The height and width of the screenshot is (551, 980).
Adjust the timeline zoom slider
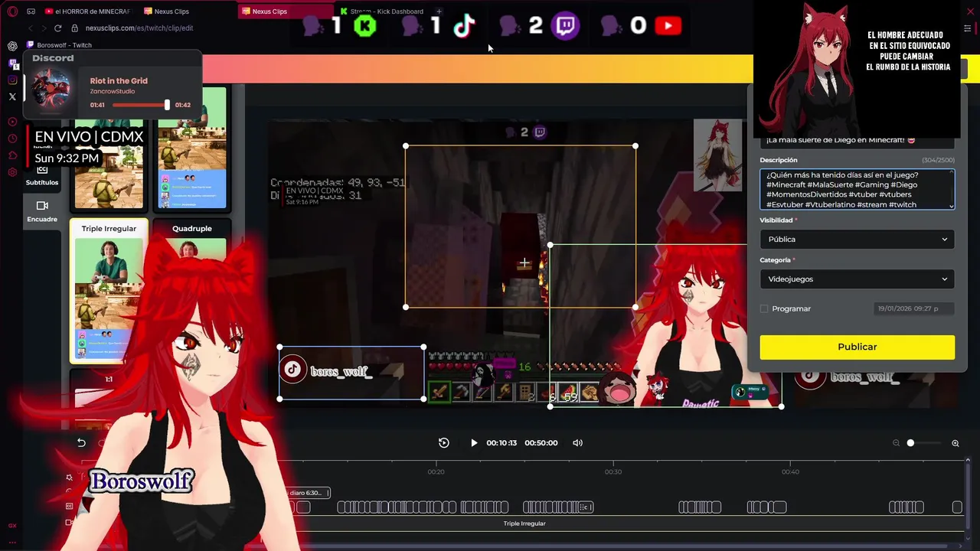click(910, 443)
